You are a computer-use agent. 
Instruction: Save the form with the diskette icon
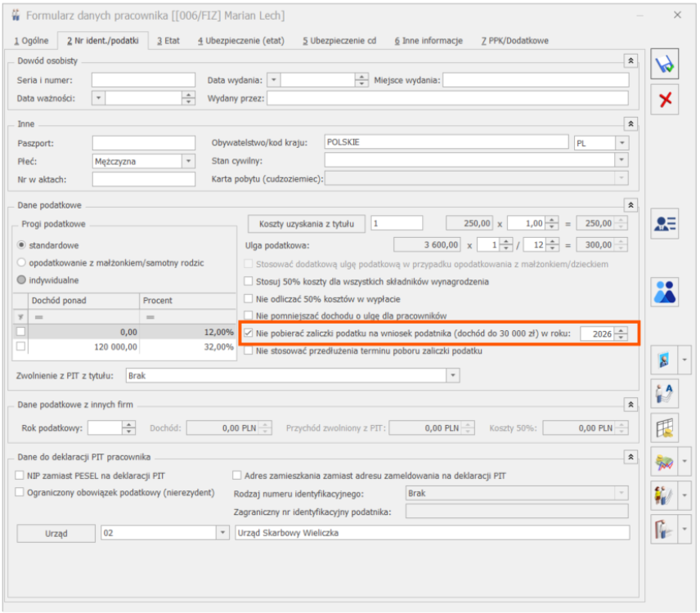(664, 64)
